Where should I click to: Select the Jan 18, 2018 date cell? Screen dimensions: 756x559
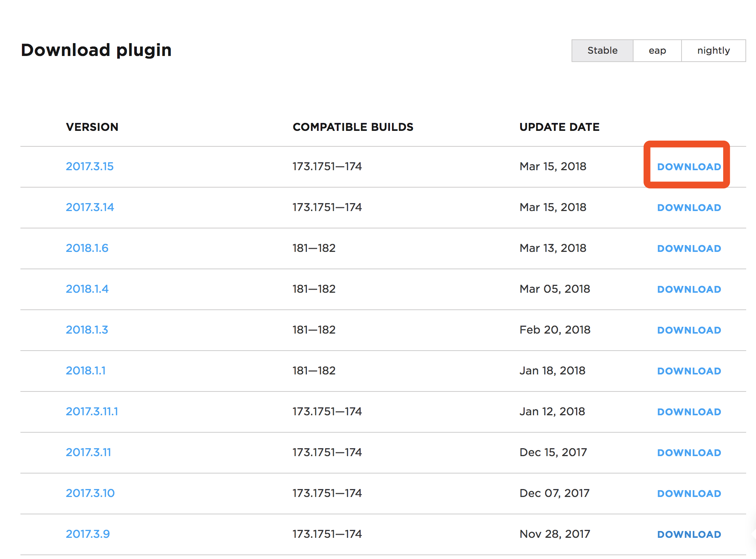[552, 371]
